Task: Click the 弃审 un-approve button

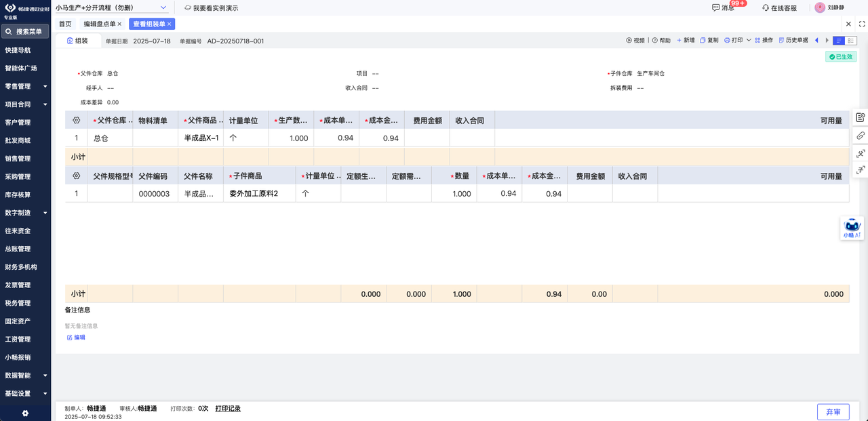Action: coord(833,412)
